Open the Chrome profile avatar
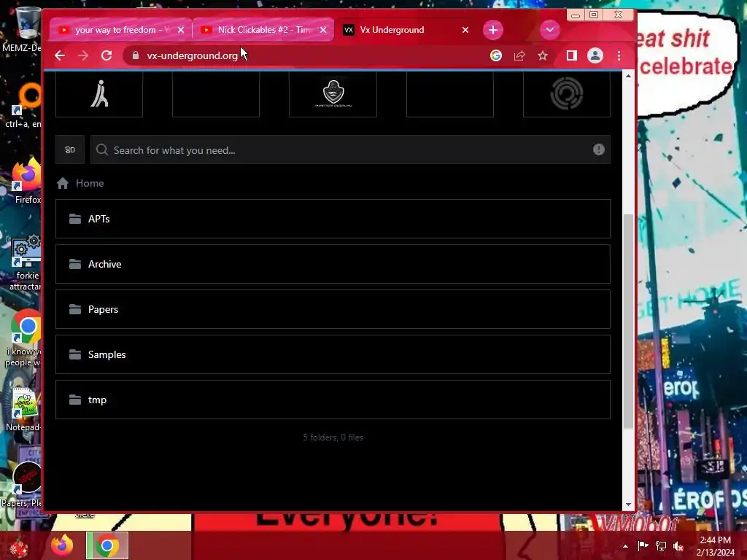 click(x=595, y=55)
